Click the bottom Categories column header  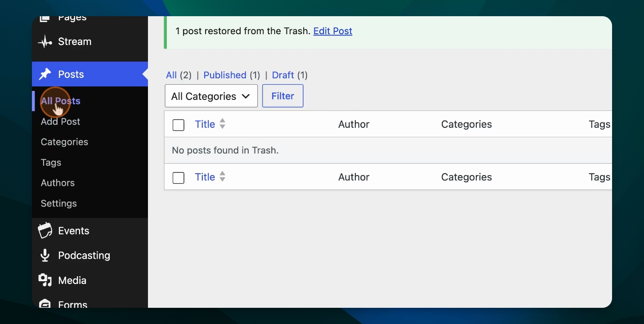466,177
